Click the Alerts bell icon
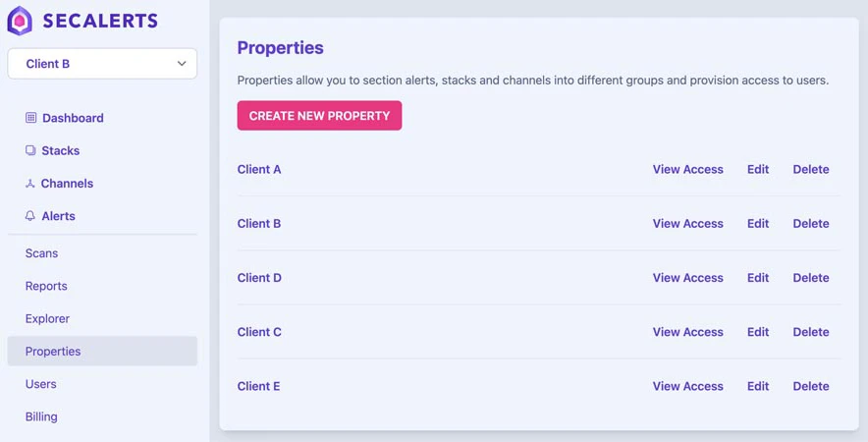The height and width of the screenshot is (442, 868). click(x=30, y=216)
